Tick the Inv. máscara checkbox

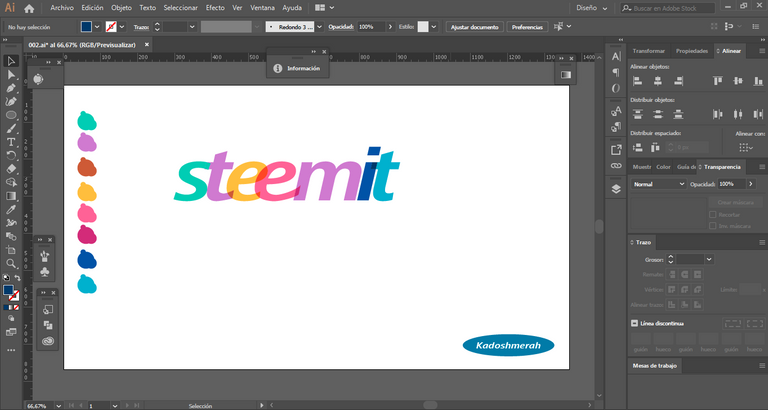coord(713,226)
